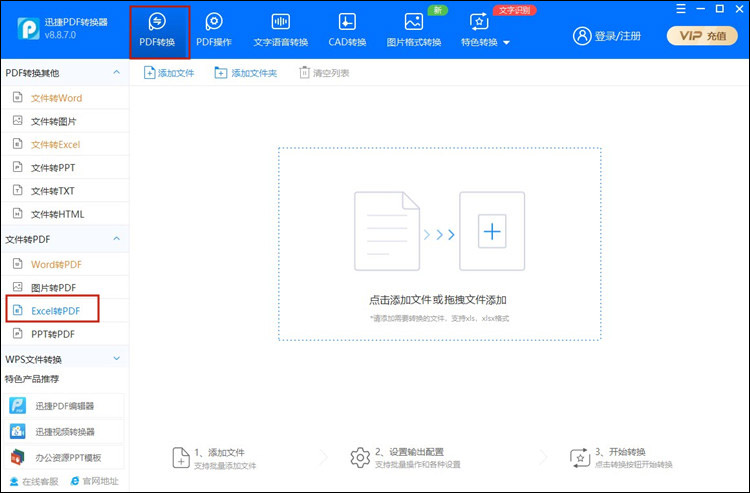
Task: Click the VIP 充值 button
Action: pos(702,36)
